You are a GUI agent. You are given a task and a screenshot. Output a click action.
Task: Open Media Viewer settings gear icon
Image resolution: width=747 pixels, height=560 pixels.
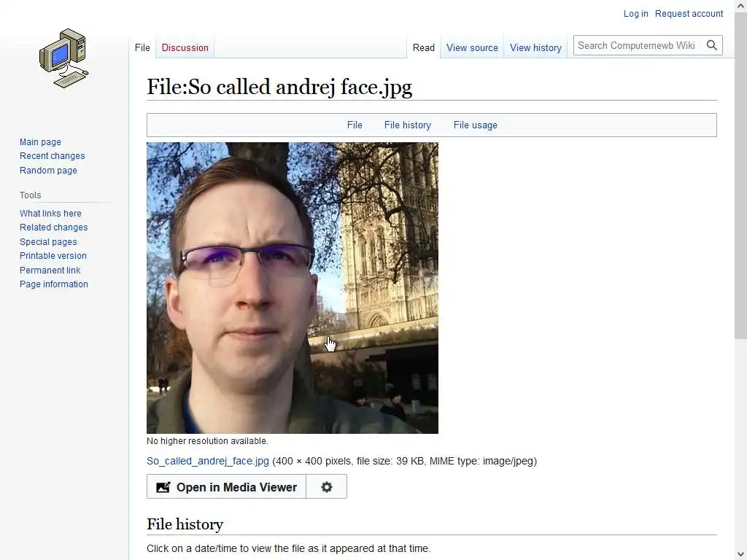[x=326, y=486]
